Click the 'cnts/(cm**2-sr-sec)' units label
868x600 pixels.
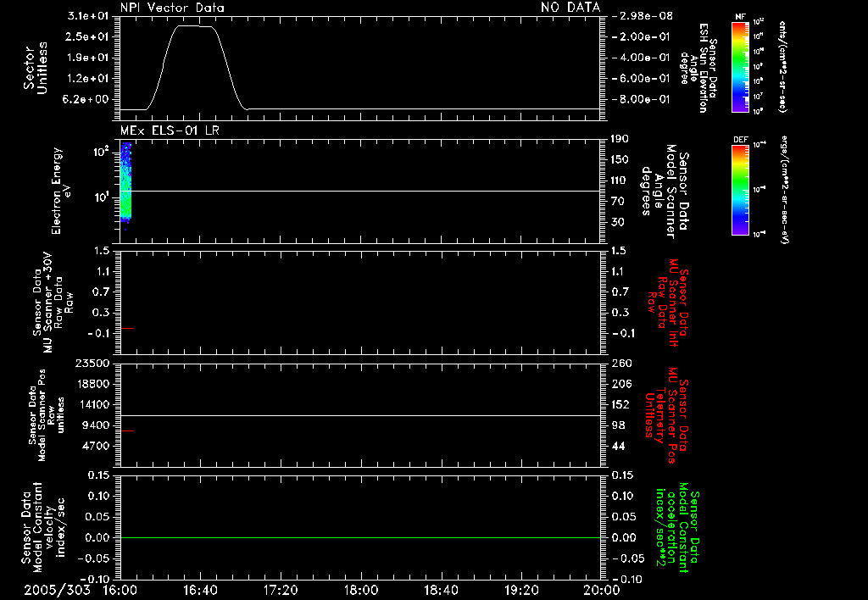coord(782,67)
